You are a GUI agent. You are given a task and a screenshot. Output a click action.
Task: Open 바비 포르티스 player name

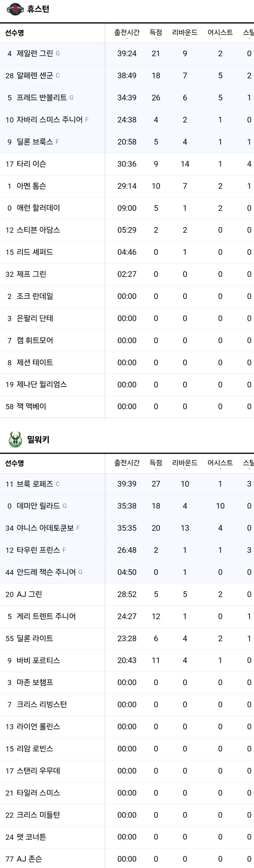pos(38,661)
